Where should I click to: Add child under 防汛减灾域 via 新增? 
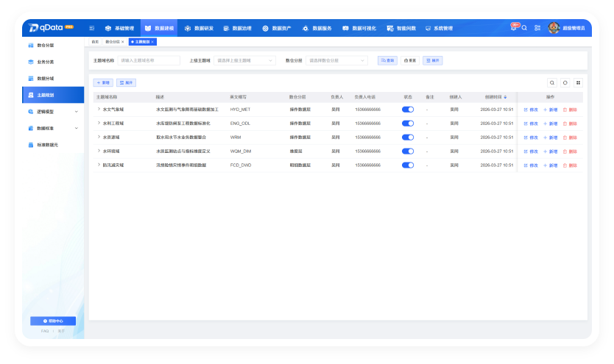[x=550, y=165]
